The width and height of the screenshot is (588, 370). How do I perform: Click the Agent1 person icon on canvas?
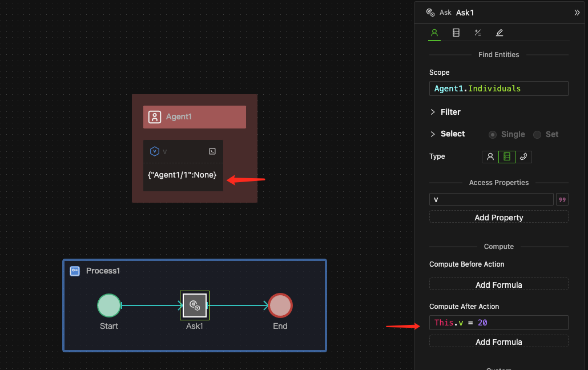tap(155, 117)
